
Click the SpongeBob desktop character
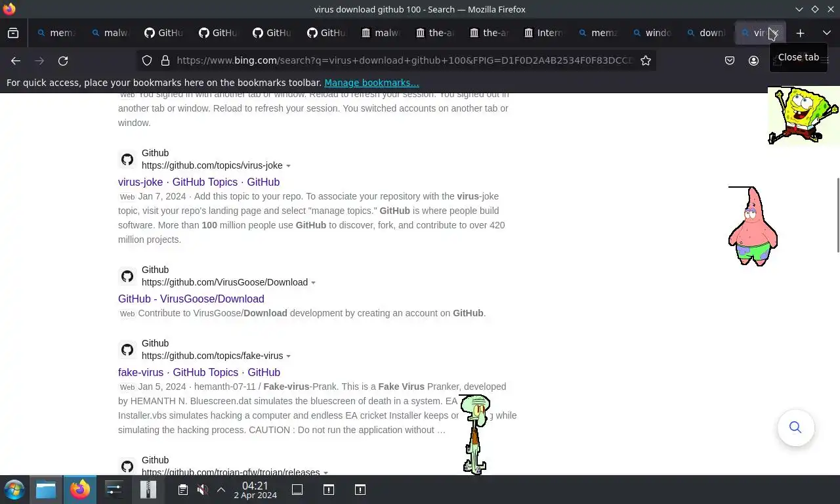pyautogui.click(x=803, y=115)
